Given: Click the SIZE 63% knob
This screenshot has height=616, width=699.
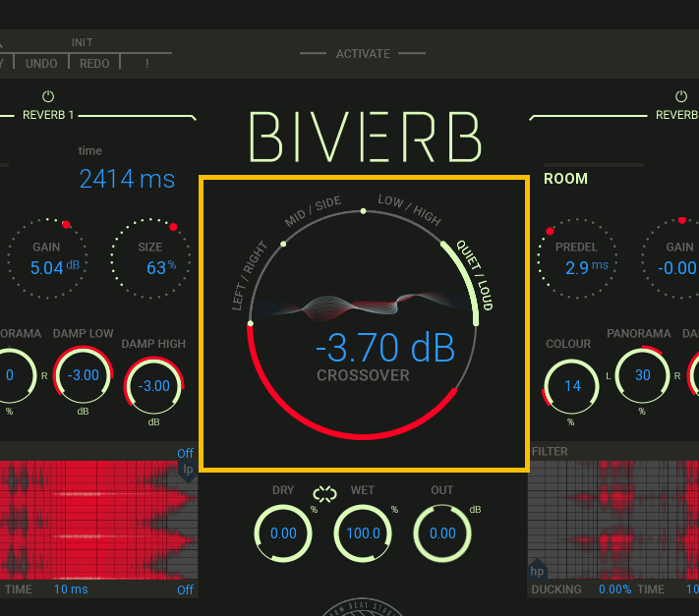Looking at the screenshot, I should (x=150, y=258).
